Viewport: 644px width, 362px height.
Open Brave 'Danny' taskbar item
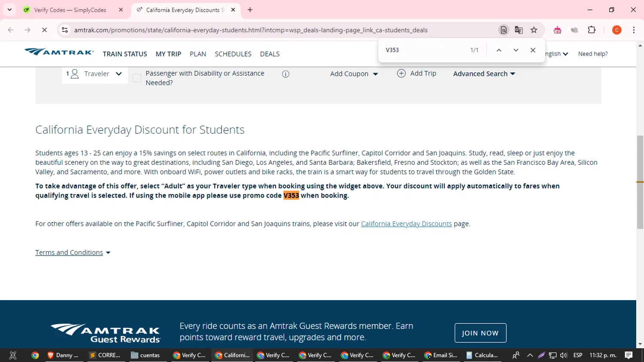(63, 355)
